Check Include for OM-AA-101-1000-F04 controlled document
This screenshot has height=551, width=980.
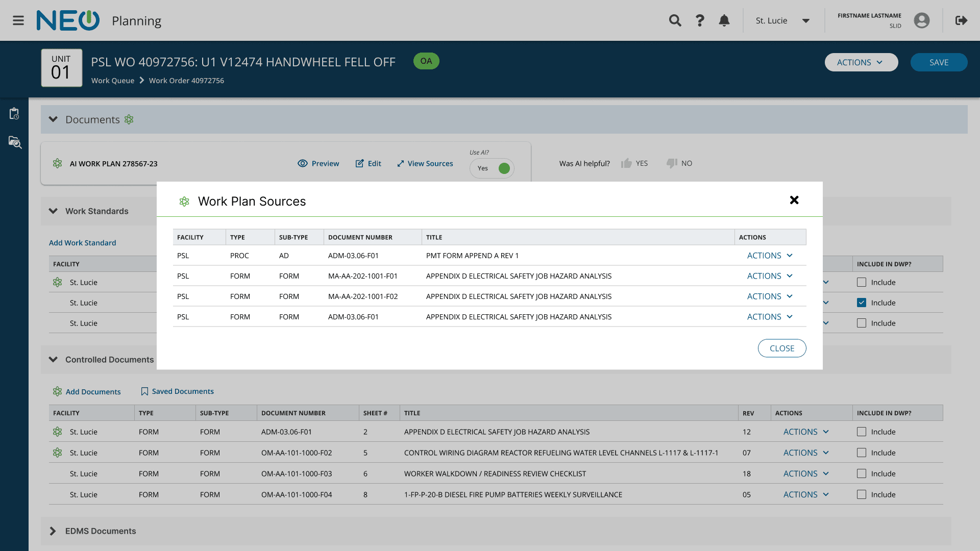(862, 494)
